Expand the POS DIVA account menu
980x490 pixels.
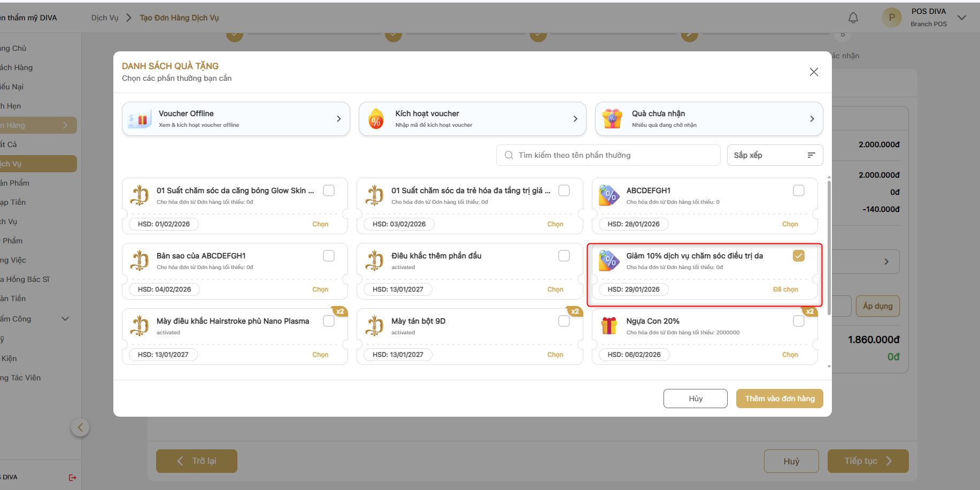pos(962,18)
